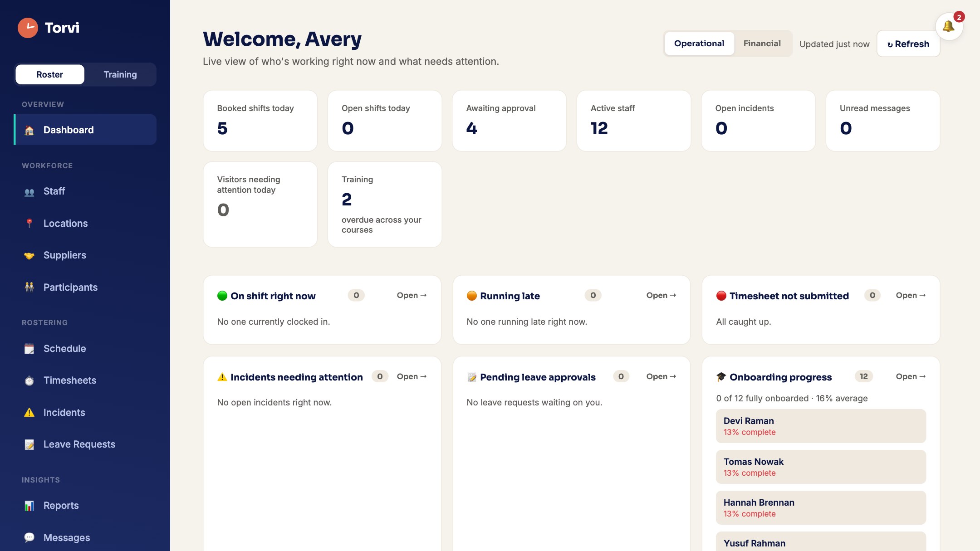The height and width of the screenshot is (551, 980).
Task: Open the Onboarding progress panel
Action: (x=911, y=376)
